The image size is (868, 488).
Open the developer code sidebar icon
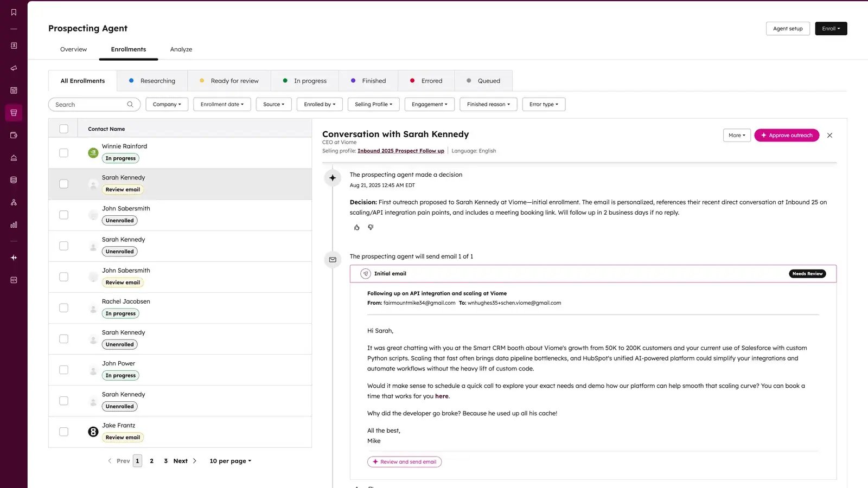[14, 280]
